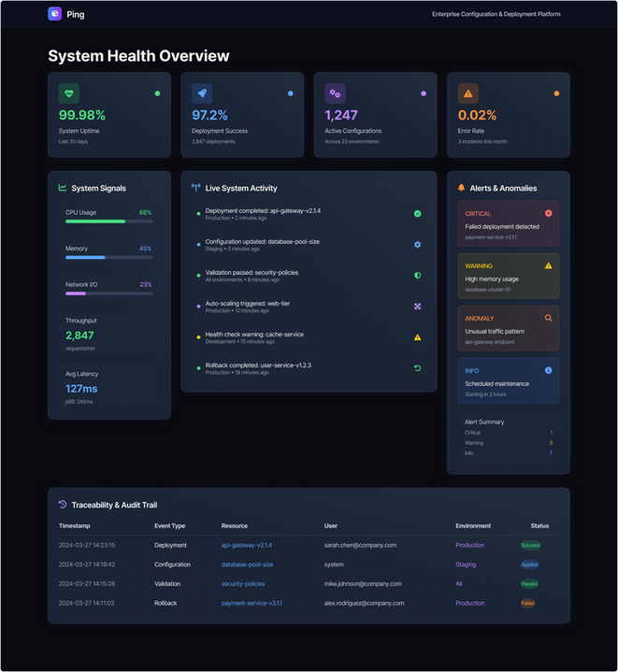This screenshot has height=672, width=618.
Task: Open the api-gateway-v2.1.4 resource link
Action: (247, 545)
